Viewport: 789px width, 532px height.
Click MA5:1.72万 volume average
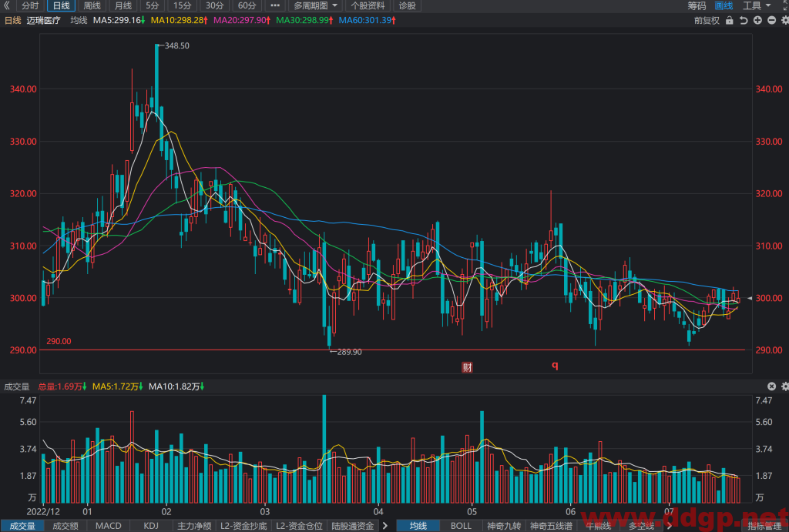[117, 386]
